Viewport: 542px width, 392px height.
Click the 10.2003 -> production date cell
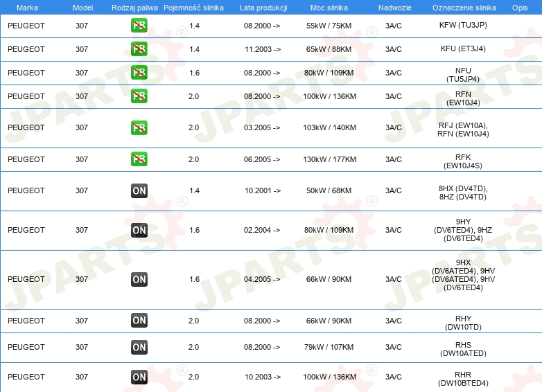tap(263, 377)
